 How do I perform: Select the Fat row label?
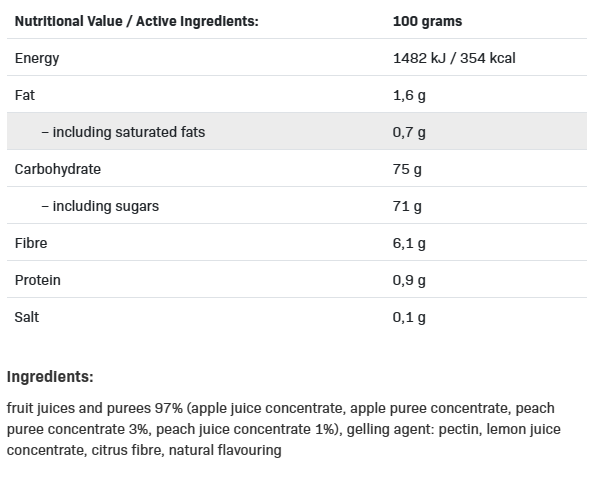(x=25, y=95)
